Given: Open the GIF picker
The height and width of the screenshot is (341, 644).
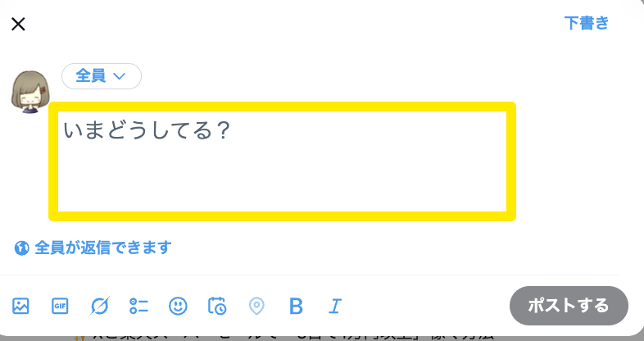Looking at the screenshot, I should click(59, 306).
